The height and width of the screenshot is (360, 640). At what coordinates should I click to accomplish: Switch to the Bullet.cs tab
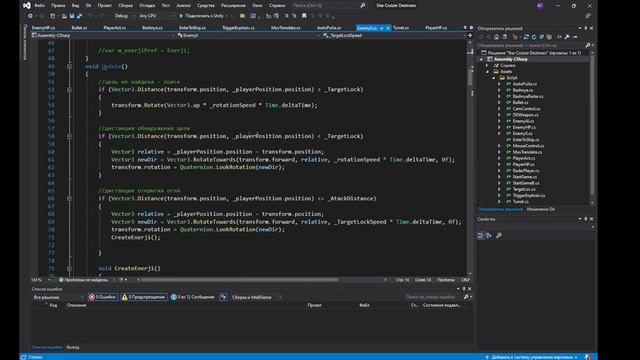79,28
